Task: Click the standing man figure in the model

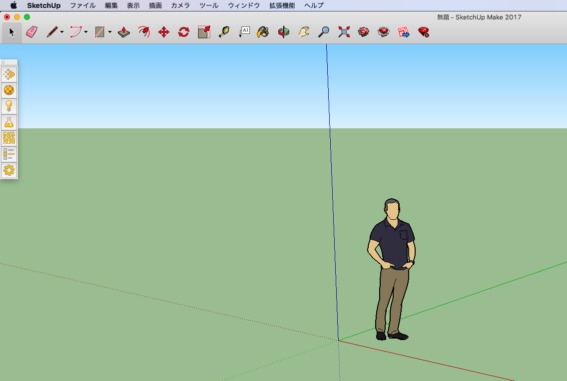Action: point(392,269)
